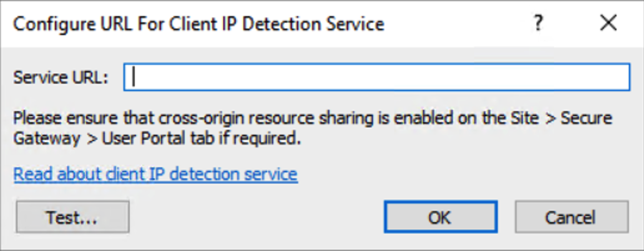This screenshot has width=644, height=251.
Task: Click the X icon in title bar
Action: pyautogui.click(x=608, y=24)
